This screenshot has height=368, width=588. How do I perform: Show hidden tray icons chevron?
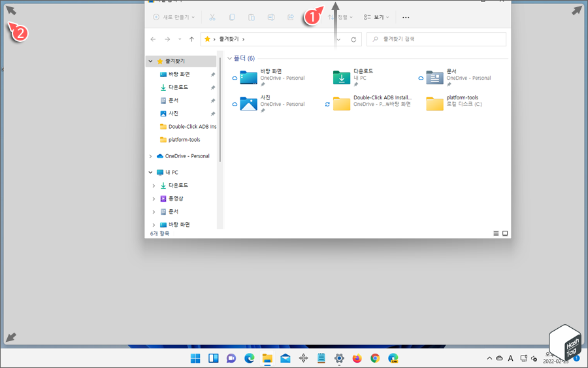(x=489, y=358)
